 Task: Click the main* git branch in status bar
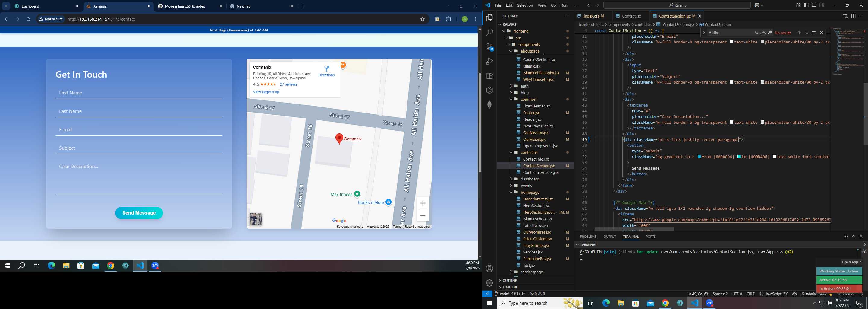(502, 294)
